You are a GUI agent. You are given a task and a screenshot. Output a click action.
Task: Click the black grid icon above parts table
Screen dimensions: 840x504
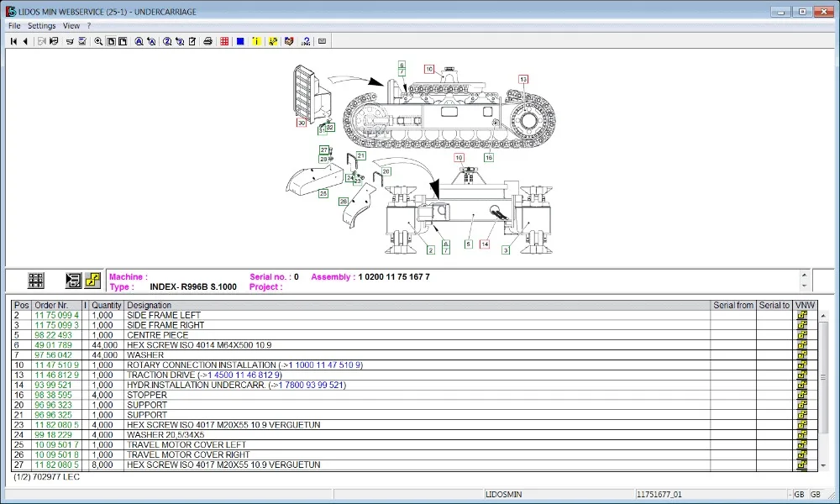(36, 281)
